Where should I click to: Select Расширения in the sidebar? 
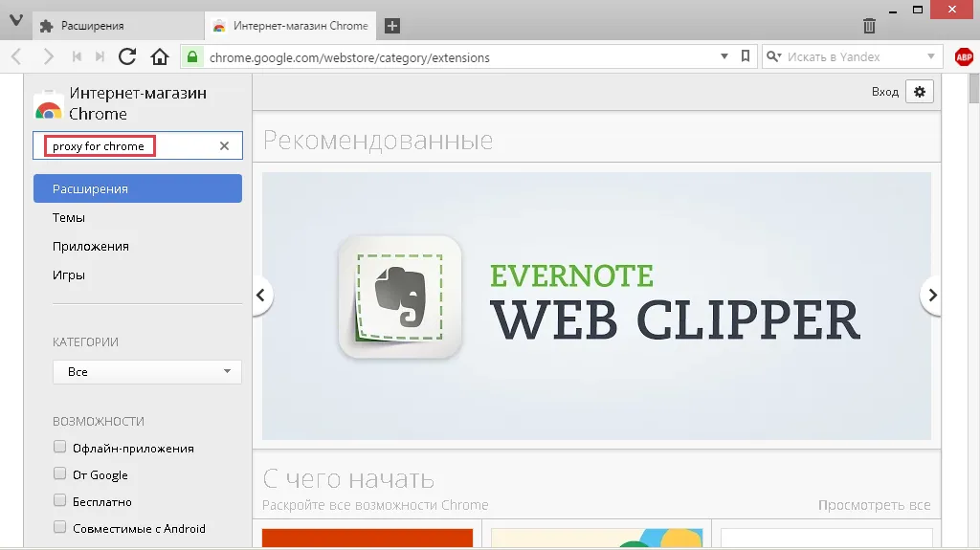click(x=138, y=188)
